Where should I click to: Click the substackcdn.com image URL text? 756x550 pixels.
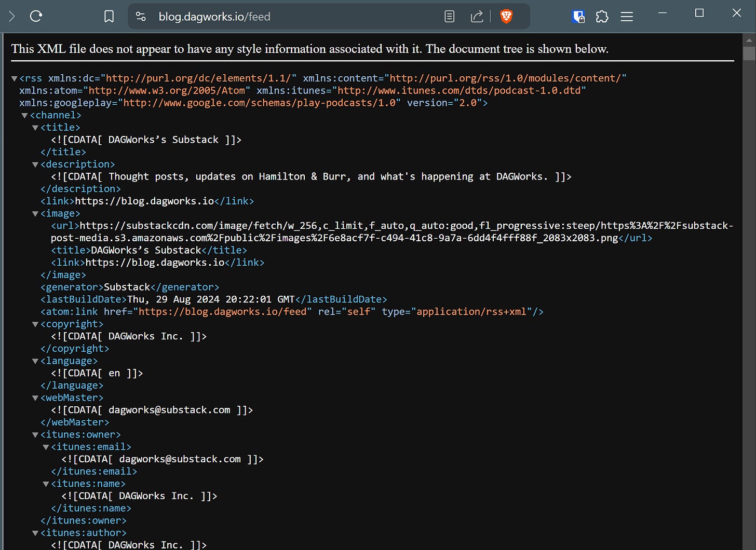point(392,232)
